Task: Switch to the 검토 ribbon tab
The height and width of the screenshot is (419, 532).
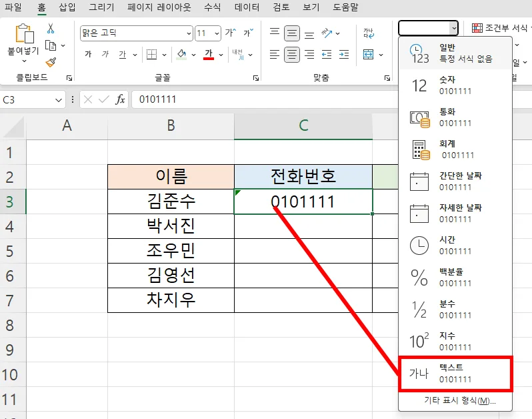Action: pos(281,7)
